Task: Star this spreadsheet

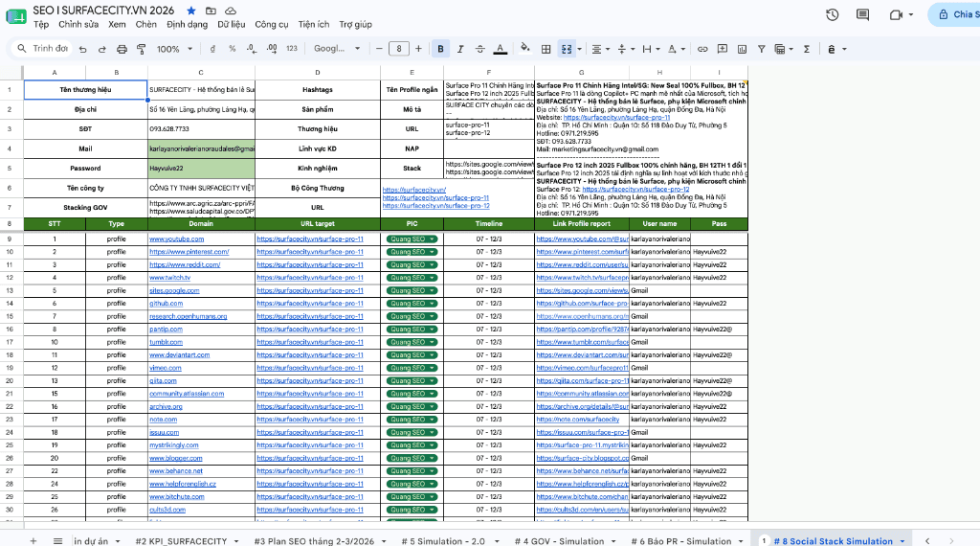Action: click(191, 11)
